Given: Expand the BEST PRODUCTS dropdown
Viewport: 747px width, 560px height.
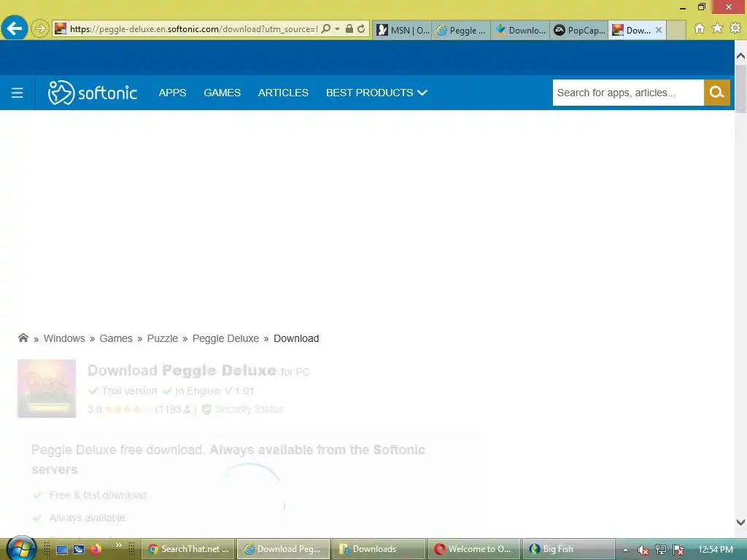Looking at the screenshot, I should point(376,93).
